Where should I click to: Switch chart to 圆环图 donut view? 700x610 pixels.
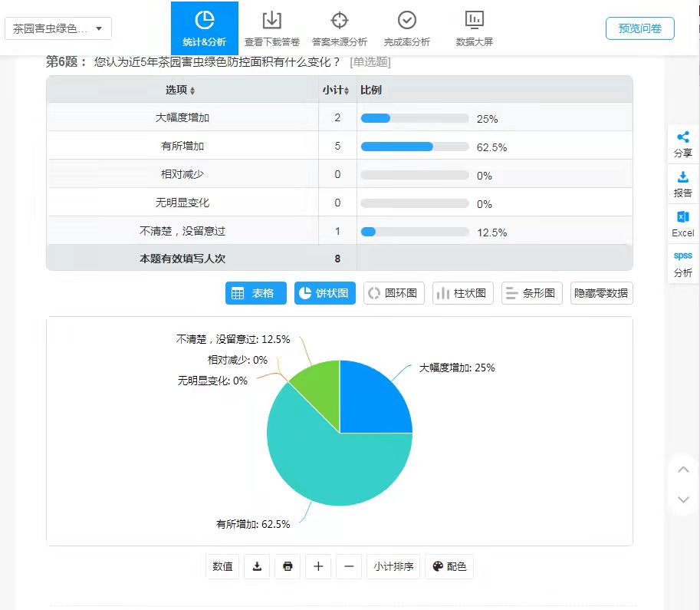394,293
